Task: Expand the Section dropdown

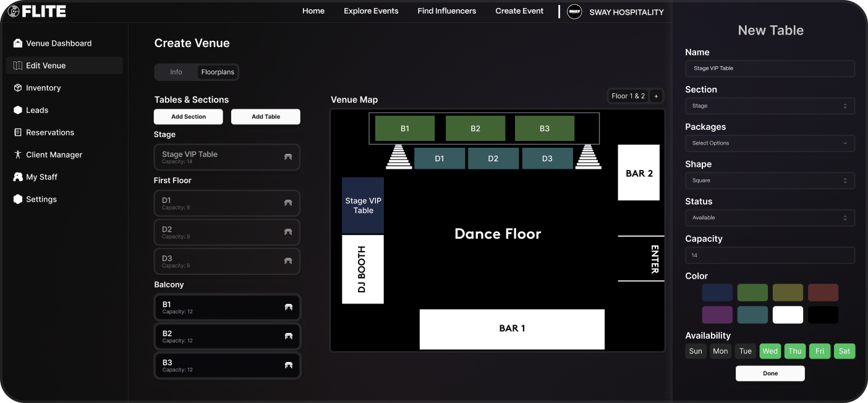Action: [770, 106]
